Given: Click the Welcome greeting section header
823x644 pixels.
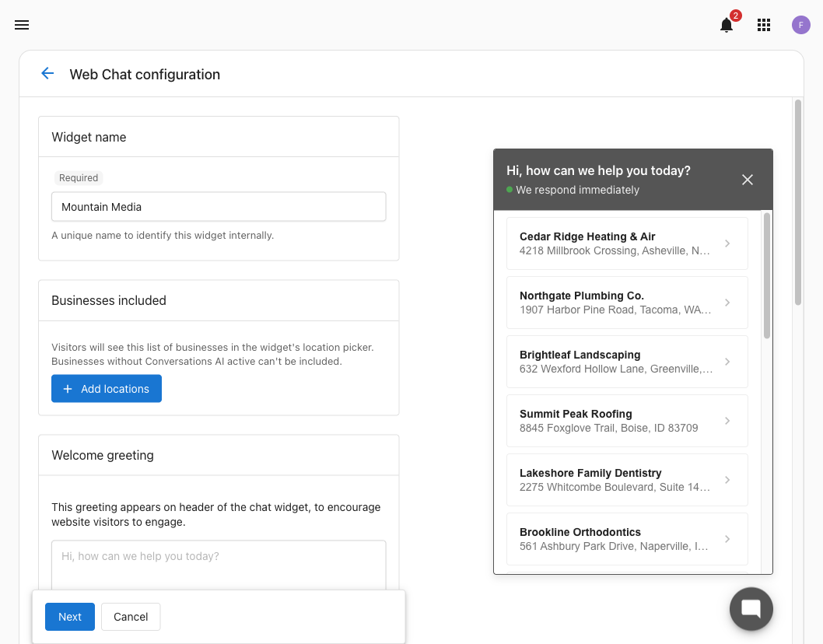Looking at the screenshot, I should (x=103, y=455).
